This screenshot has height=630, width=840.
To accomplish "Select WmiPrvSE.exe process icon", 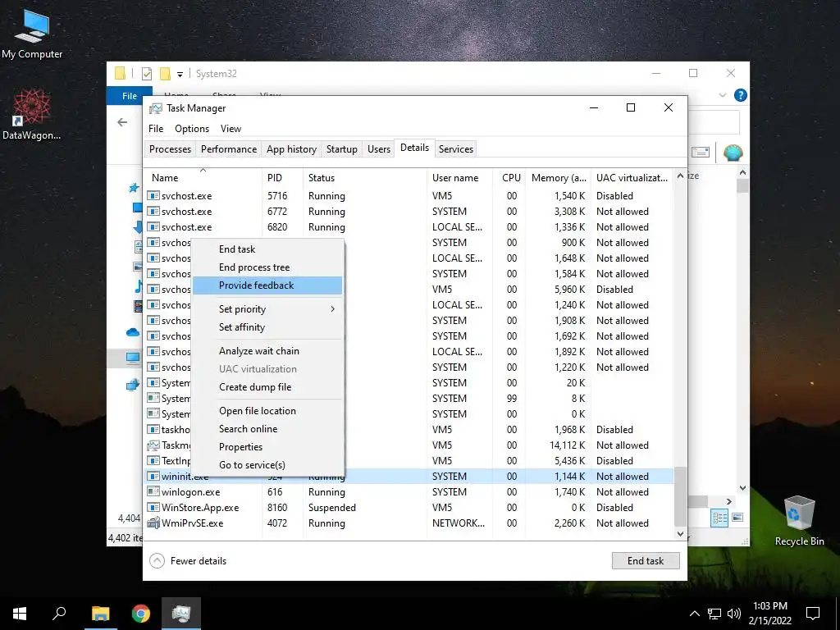I will pyautogui.click(x=153, y=523).
